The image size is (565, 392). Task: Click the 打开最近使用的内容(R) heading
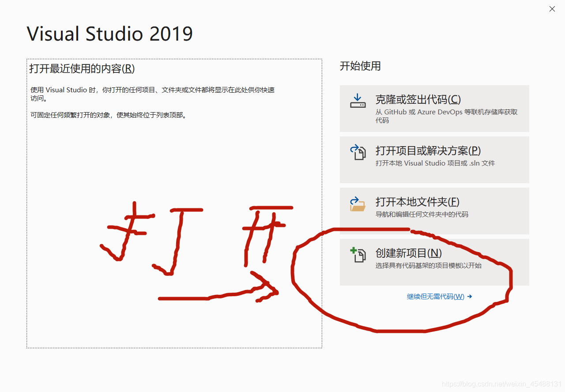[82, 69]
